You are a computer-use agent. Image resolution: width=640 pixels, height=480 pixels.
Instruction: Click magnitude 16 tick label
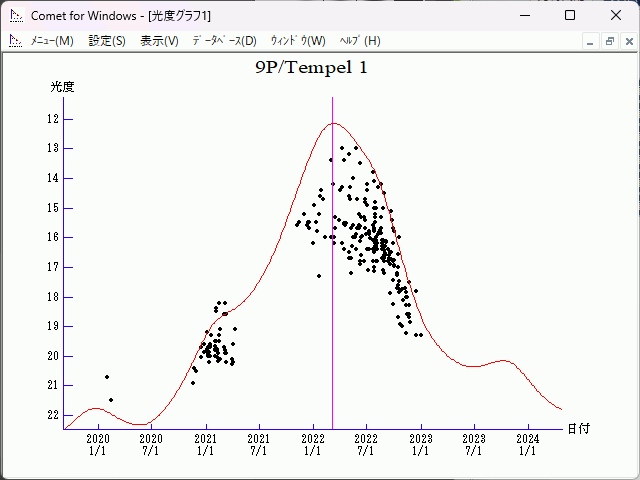coord(53,237)
